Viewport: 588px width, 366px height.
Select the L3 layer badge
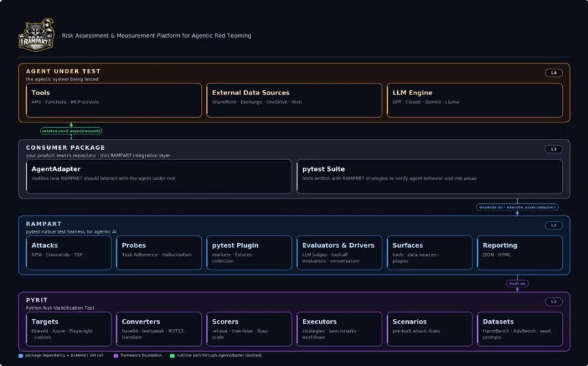pyautogui.click(x=554, y=149)
